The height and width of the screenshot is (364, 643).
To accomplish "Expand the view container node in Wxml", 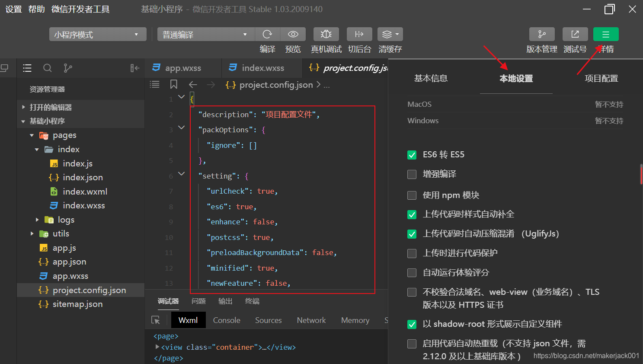I will [157, 347].
